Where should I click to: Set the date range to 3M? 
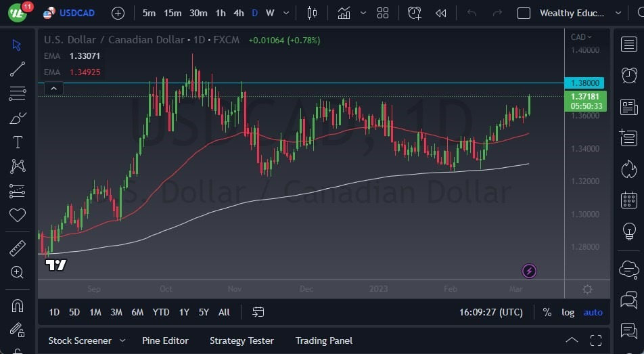tap(116, 313)
